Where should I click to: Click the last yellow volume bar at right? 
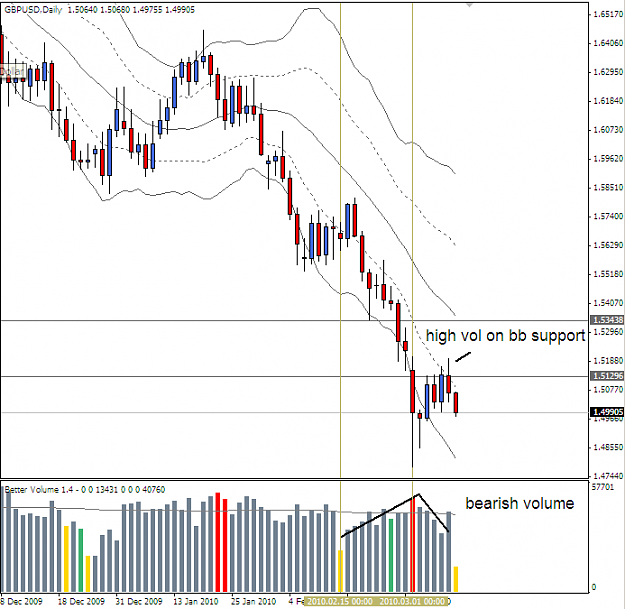pyautogui.click(x=456, y=579)
